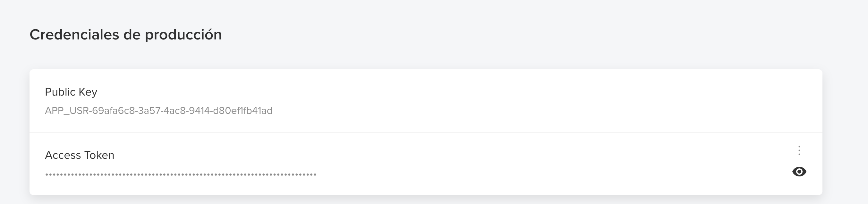The width and height of the screenshot is (868, 204).
Task: Click the Credenciales de producción heading
Action: click(x=126, y=35)
